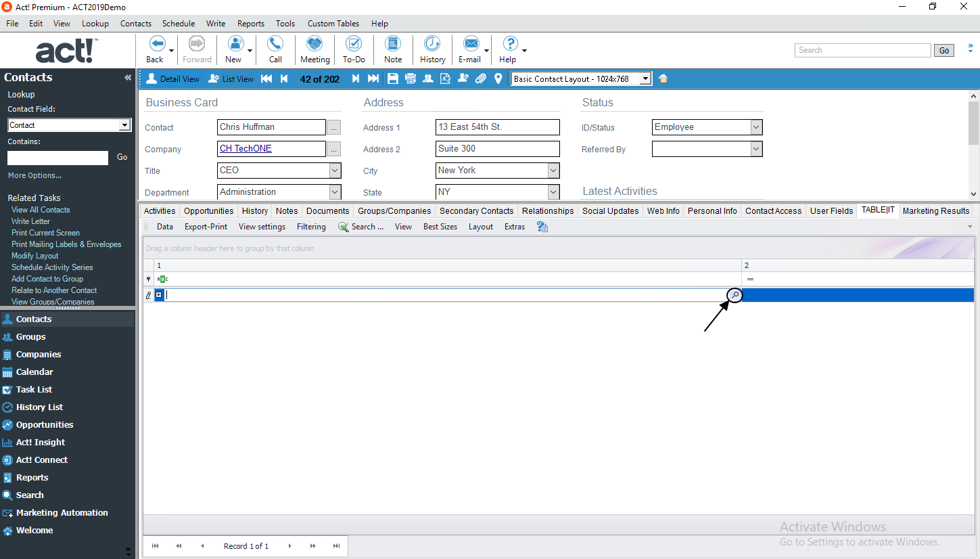Click the Call phone icon

point(275,44)
